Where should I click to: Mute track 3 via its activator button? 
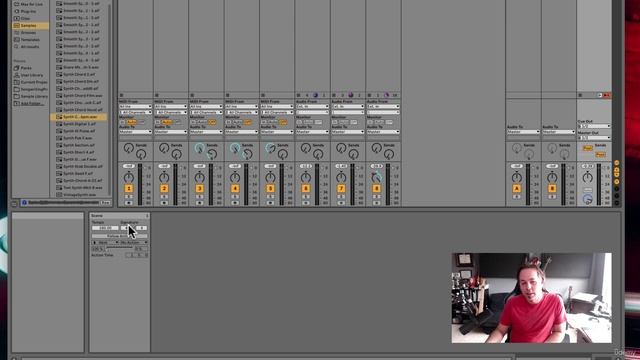tap(200, 188)
